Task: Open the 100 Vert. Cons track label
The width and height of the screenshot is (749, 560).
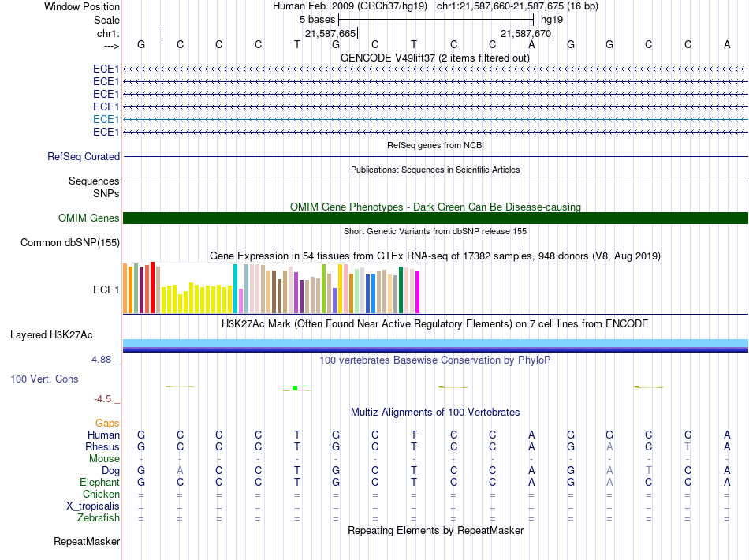Action: click(x=44, y=379)
